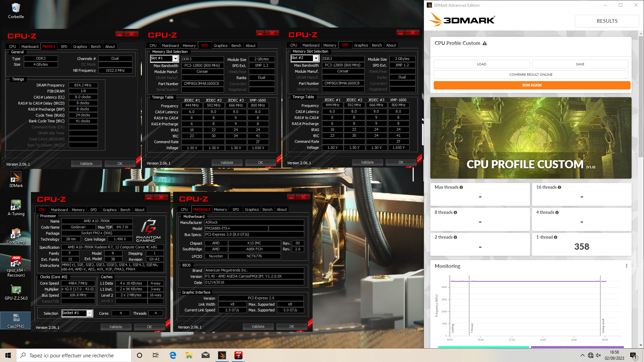This screenshot has height=362, width=644.
Task: Show info for 1-thread score
Action: pos(556,237)
